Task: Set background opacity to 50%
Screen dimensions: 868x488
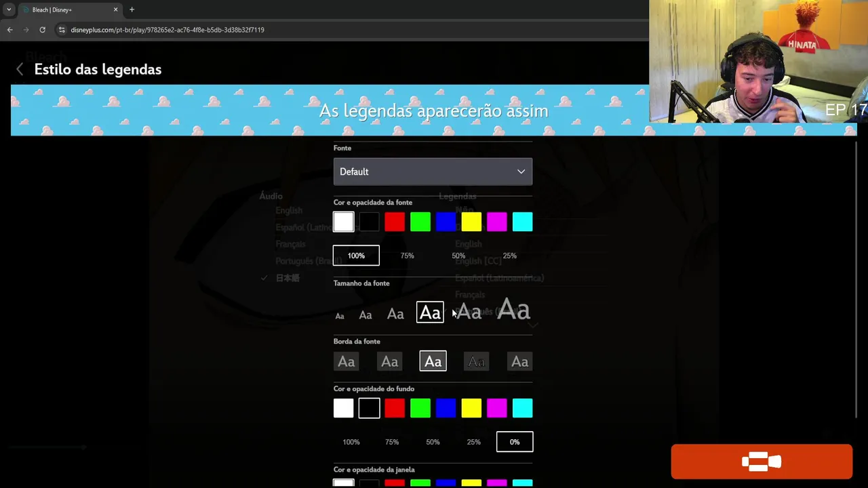Action: coord(433,442)
